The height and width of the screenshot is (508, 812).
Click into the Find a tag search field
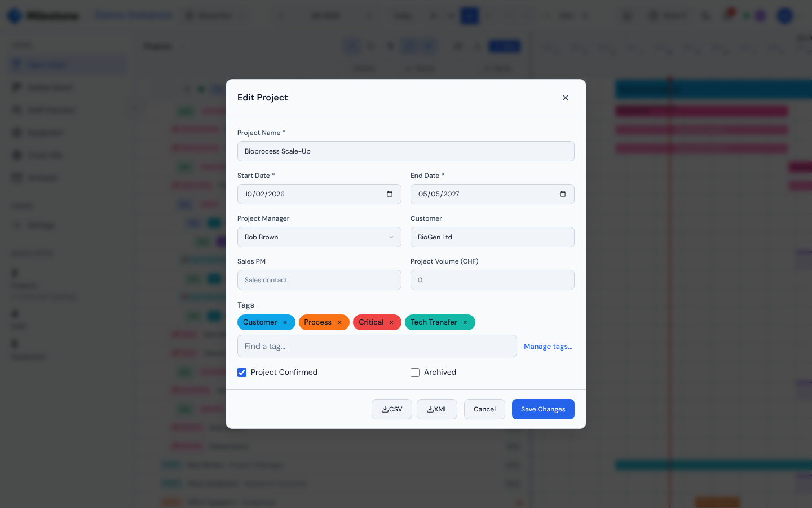tap(377, 346)
